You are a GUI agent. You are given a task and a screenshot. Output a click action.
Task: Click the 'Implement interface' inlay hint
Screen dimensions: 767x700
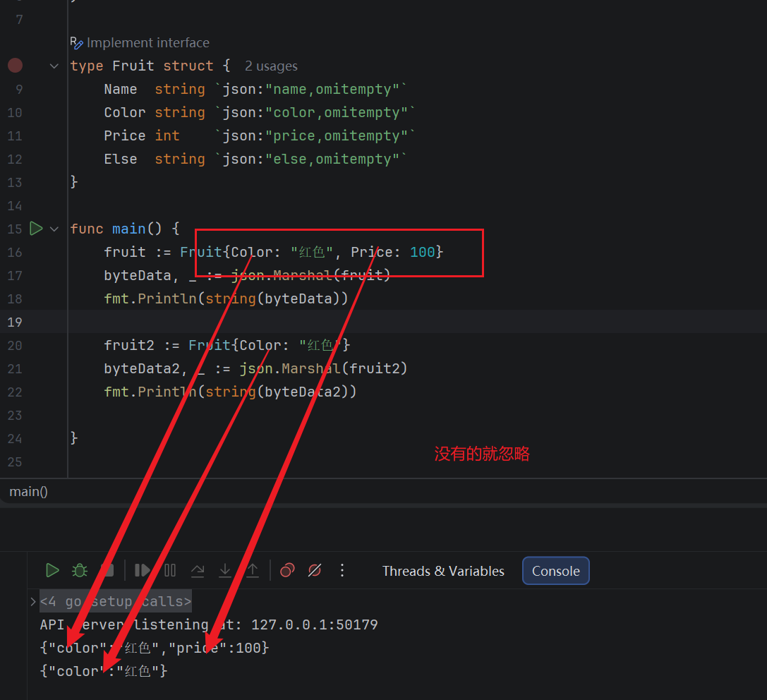pos(147,43)
